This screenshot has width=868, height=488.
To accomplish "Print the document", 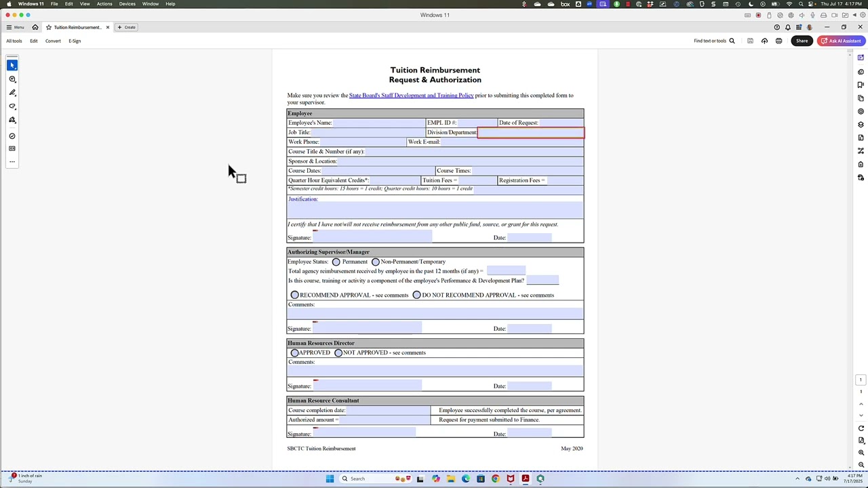I will pos(778,41).
